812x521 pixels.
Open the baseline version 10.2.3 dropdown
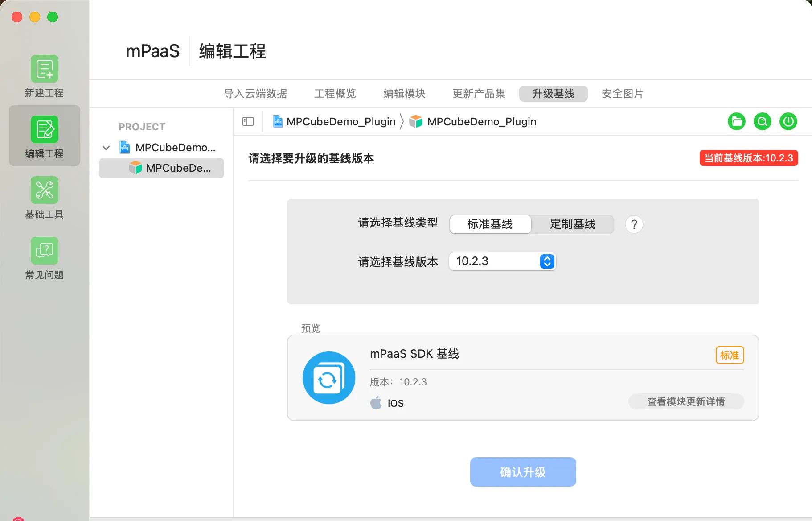tap(503, 261)
